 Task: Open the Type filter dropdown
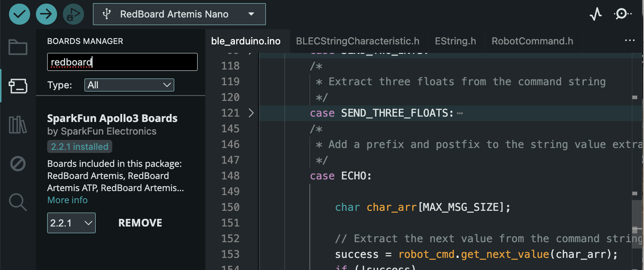[129, 85]
